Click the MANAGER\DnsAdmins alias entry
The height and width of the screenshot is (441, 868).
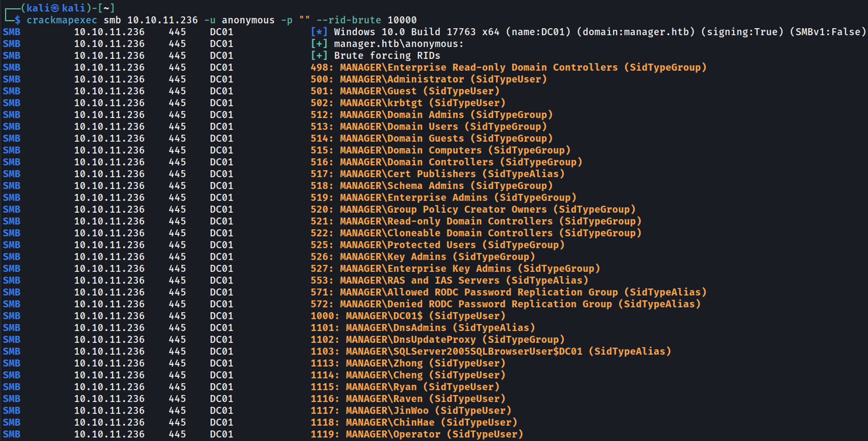tap(395, 328)
